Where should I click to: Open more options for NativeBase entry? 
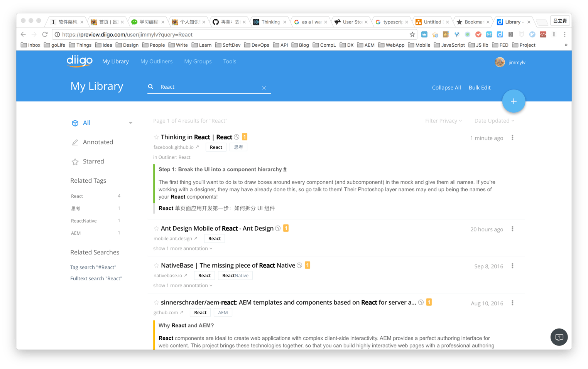click(512, 266)
